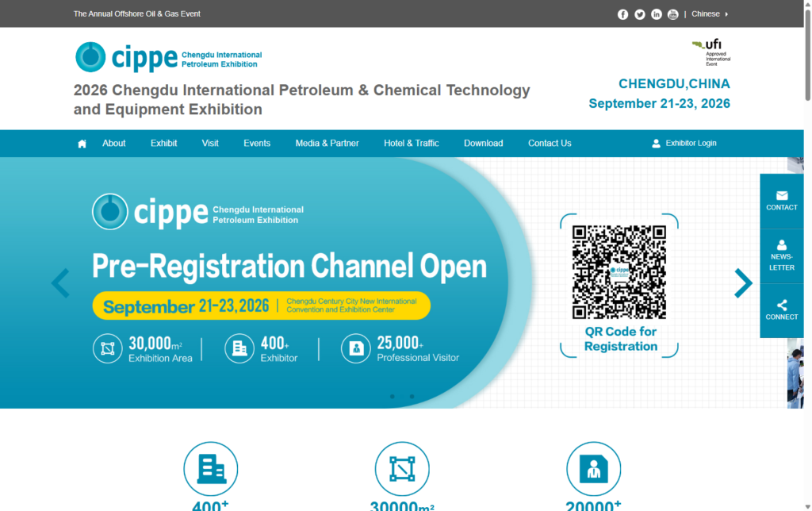Advance the banner with the right arrow chevron

point(743,283)
